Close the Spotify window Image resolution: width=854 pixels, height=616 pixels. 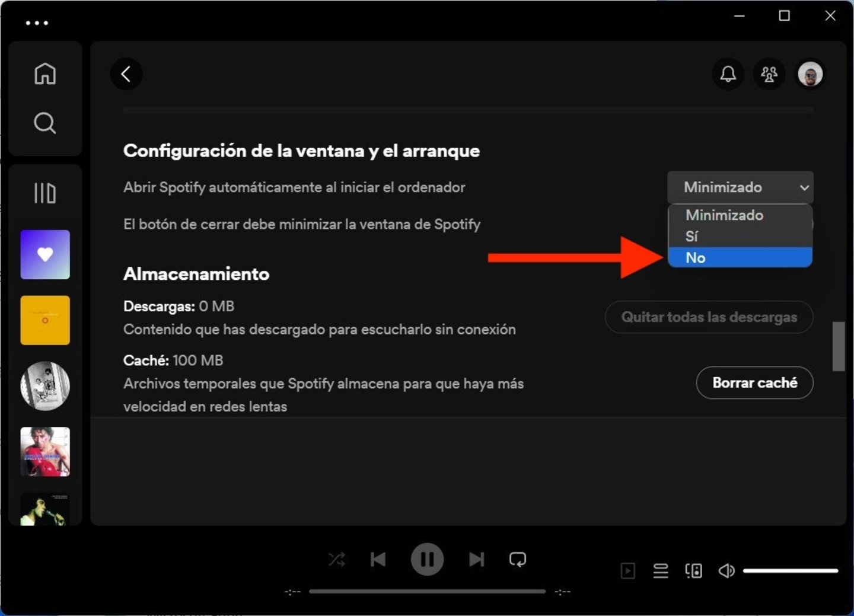(x=830, y=16)
